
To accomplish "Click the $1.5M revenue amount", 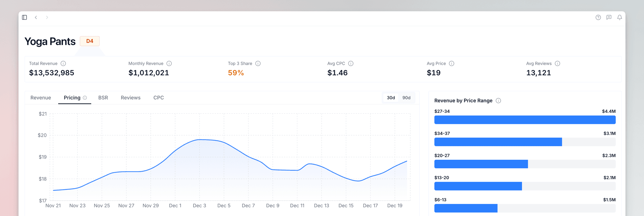I will 609,200.
